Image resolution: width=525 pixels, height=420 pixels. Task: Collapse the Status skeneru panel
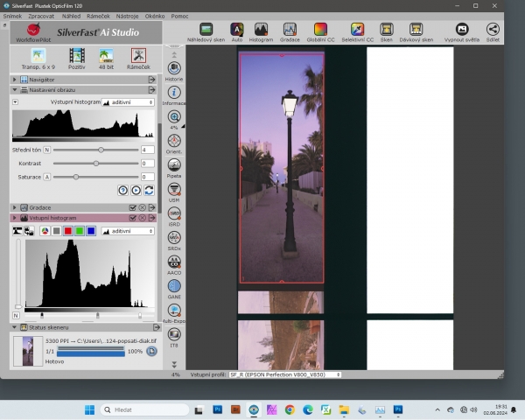pos(14,327)
